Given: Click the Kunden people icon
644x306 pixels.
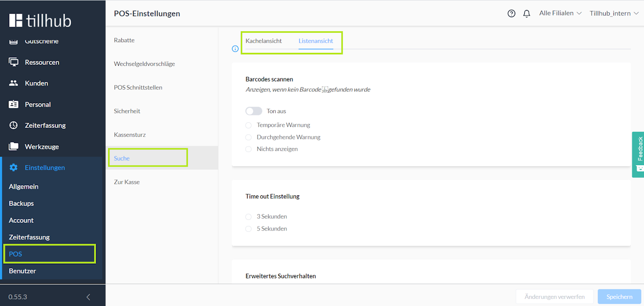Looking at the screenshot, I should pos(14,83).
